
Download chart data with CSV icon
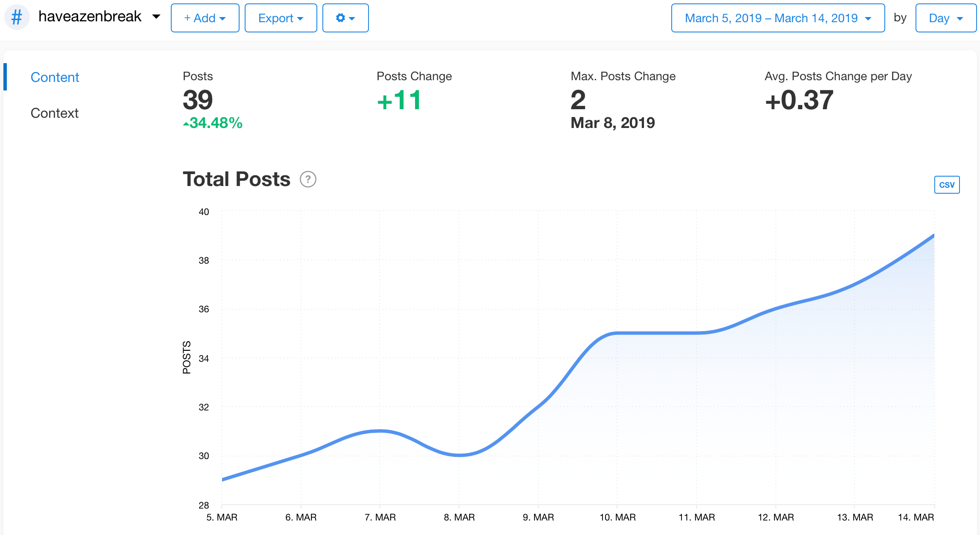point(946,185)
